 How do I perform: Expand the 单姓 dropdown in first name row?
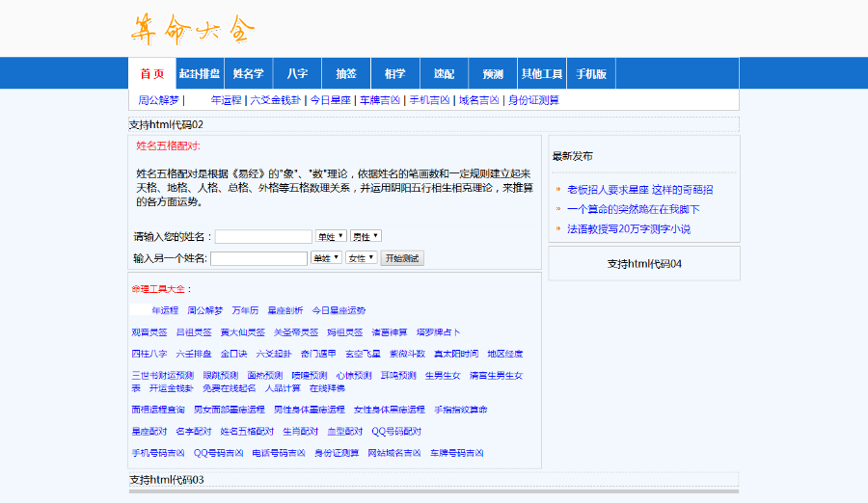click(x=331, y=236)
